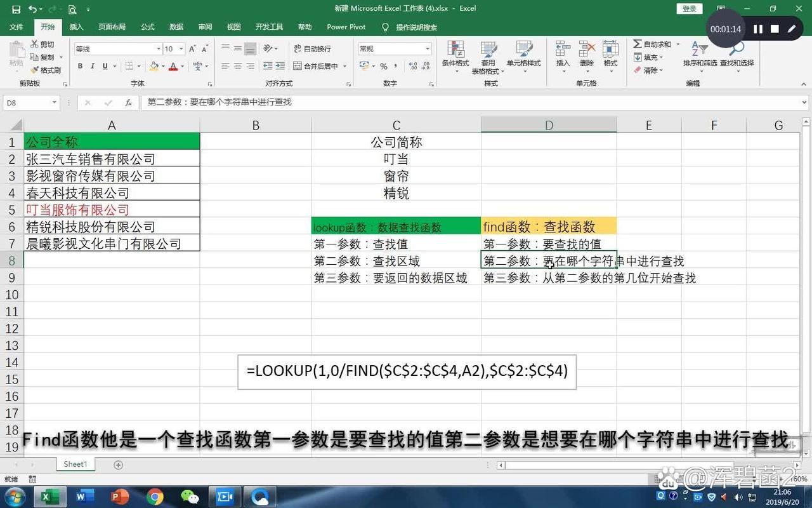Click the Sign in (登录) button
The width and height of the screenshot is (812, 508).
690,9
